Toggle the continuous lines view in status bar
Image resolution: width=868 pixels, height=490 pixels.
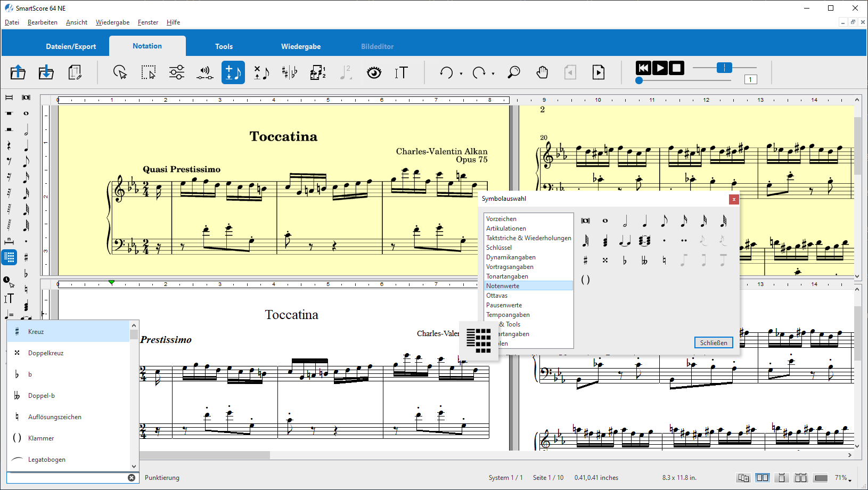coord(821,478)
